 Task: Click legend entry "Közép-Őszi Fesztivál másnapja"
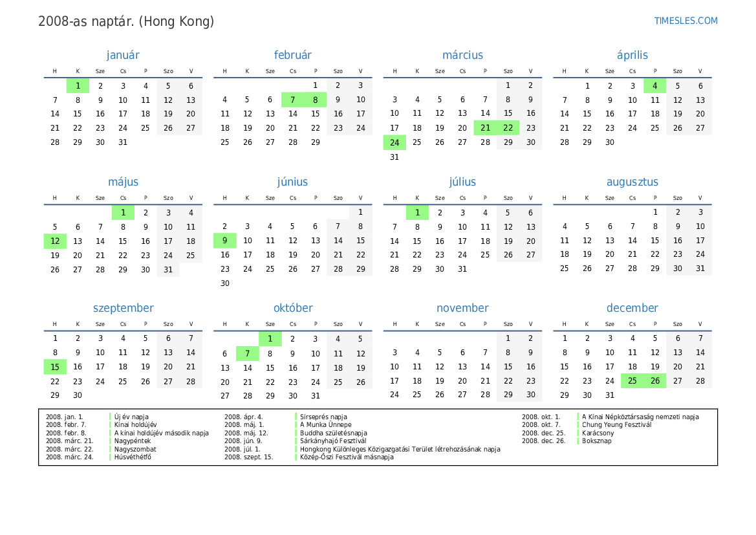tap(347, 457)
